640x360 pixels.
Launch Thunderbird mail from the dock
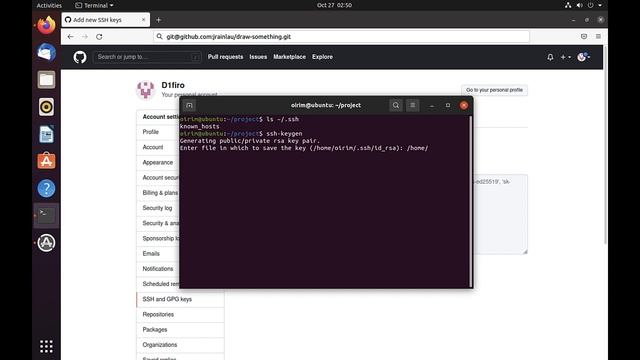coord(46,52)
